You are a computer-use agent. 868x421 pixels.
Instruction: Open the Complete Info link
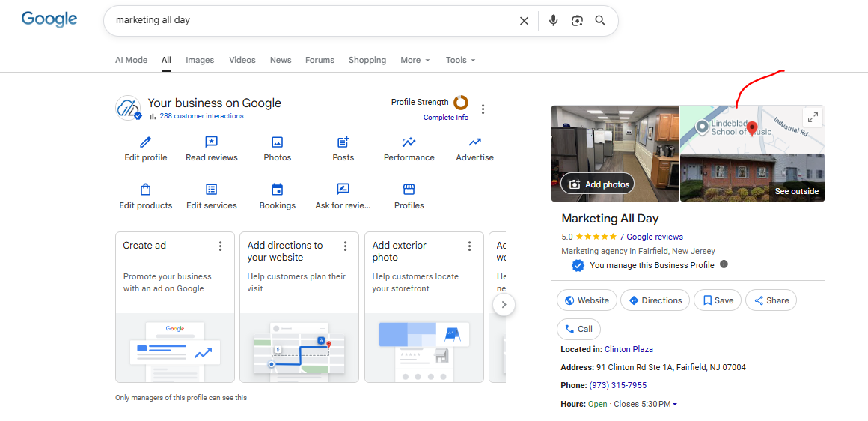(x=446, y=118)
